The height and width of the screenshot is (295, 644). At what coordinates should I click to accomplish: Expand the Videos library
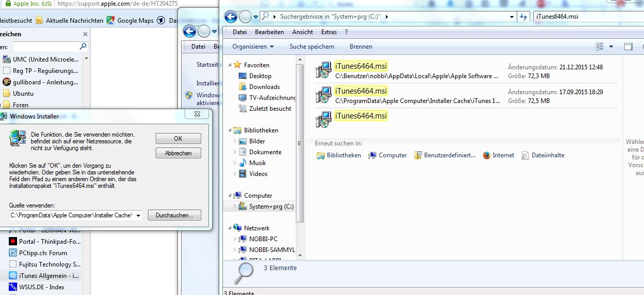point(235,174)
